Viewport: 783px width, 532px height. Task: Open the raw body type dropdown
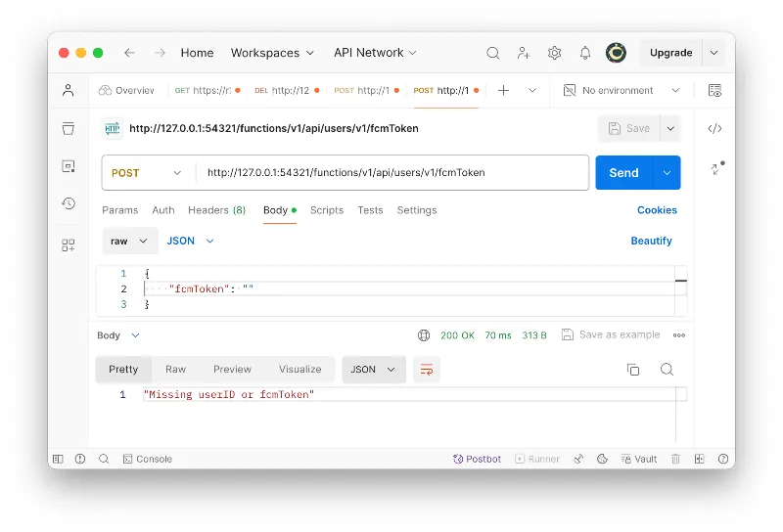point(129,241)
